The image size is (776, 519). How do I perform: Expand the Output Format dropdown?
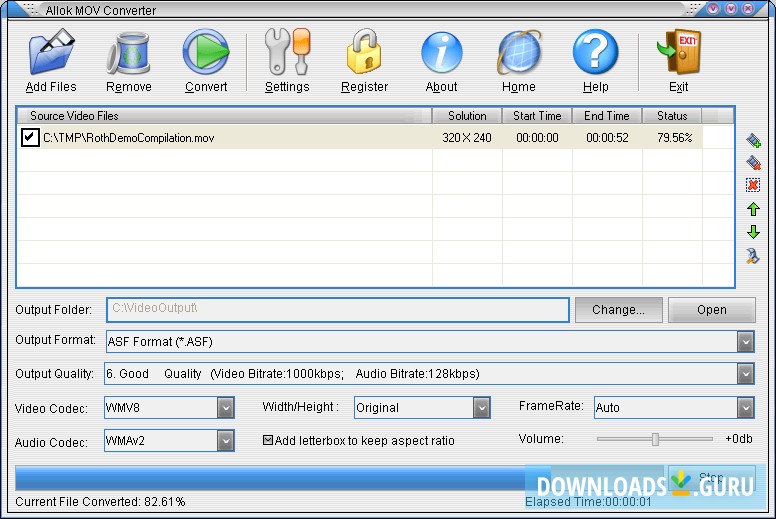[745, 342]
